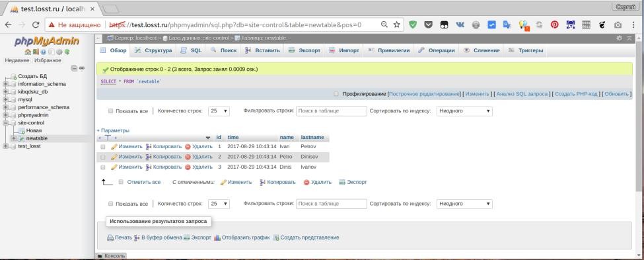Open page settings gear in top bar
The width and height of the screenshot is (644, 260).
pos(620,38)
